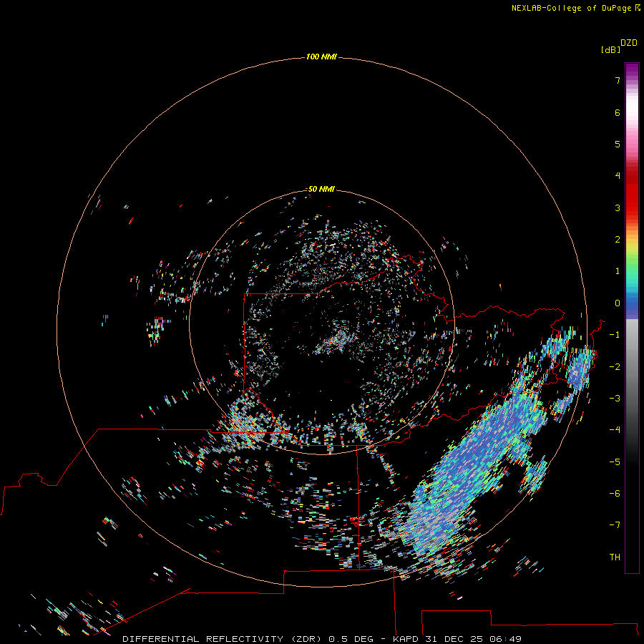Click the 31 DEC 25 06:49 timestamp
644x644 pixels.
(x=473, y=639)
